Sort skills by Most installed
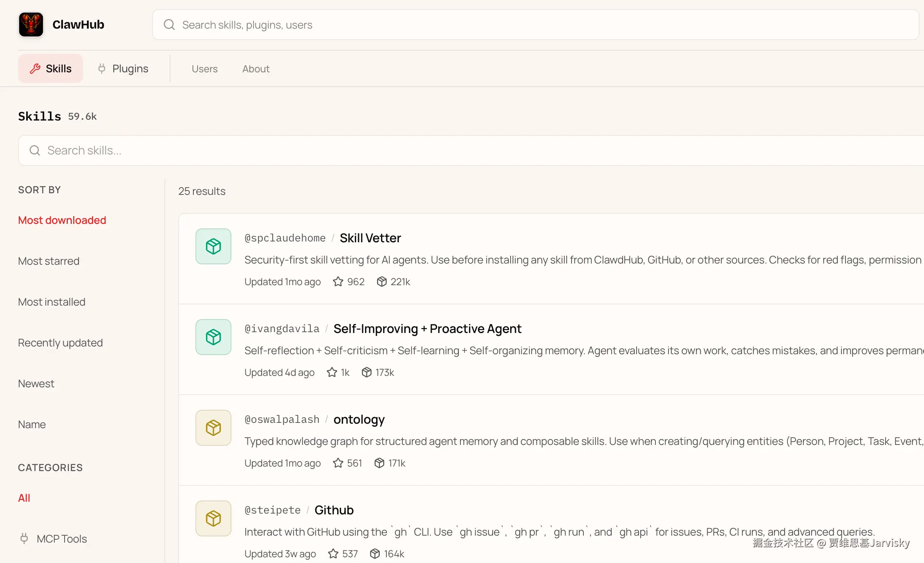 pyautogui.click(x=52, y=302)
